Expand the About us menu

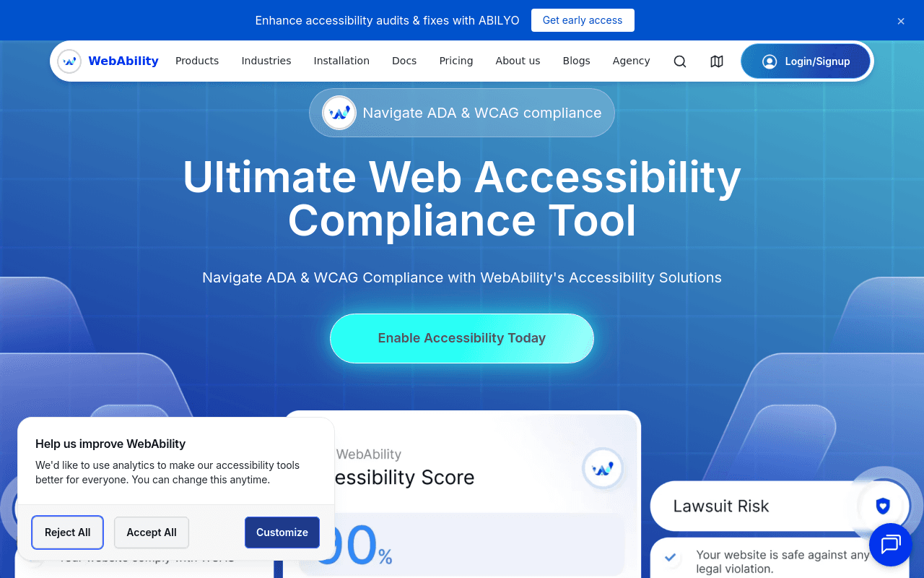pyautogui.click(x=518, y=61)
